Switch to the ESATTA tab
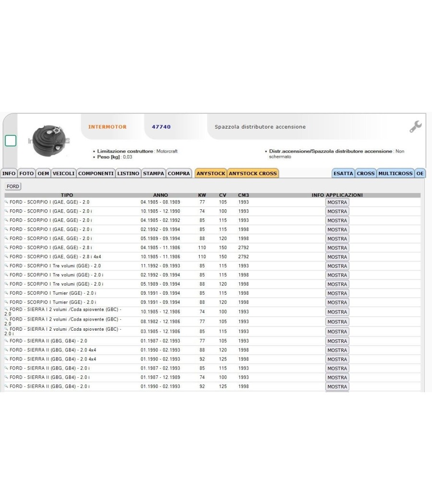The image size is (432, 504). (343, 173)
